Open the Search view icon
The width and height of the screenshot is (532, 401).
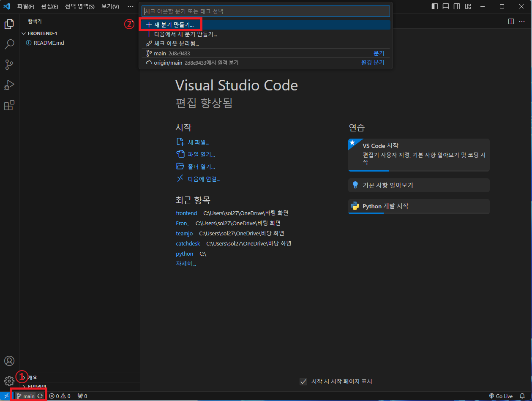[x=9, y=44]
